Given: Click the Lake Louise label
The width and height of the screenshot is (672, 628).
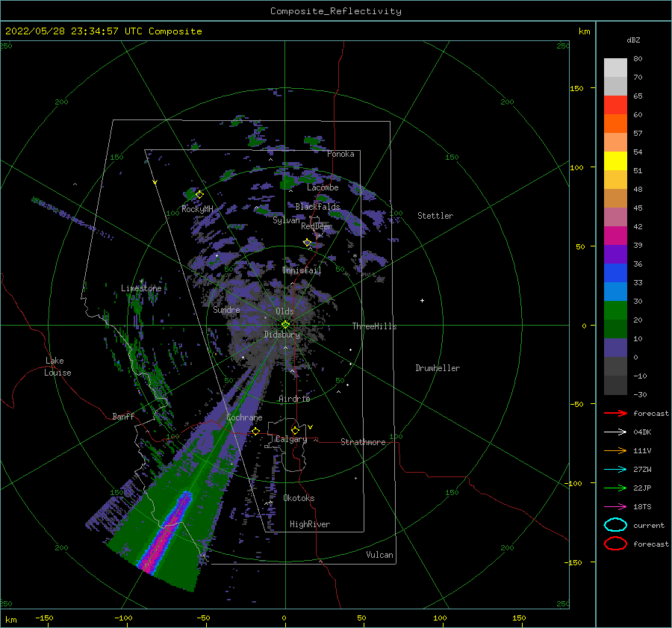Looking at the screenshot, I should (x=57, y=367).
